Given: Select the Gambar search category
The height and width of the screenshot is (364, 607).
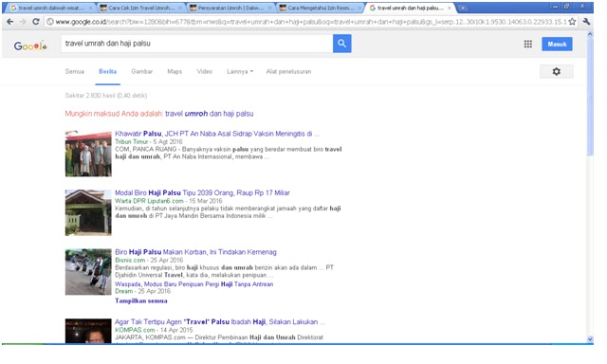Looking at the screenshot, I should click(x=142, y=71).
